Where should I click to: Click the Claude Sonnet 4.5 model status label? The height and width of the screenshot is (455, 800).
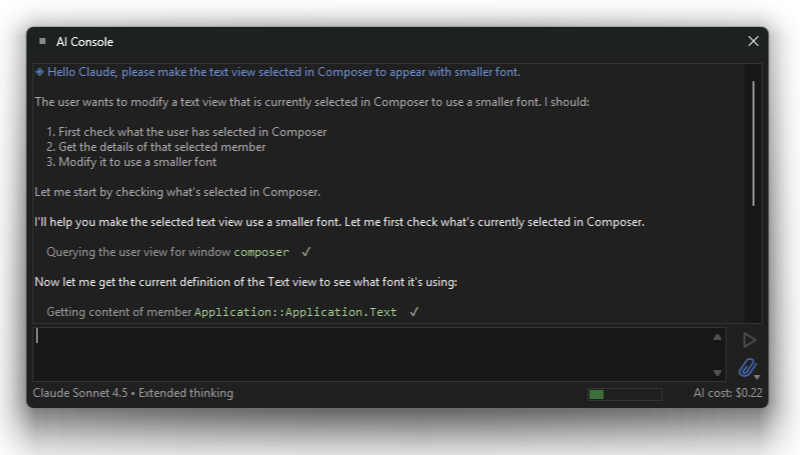(133, 393)
